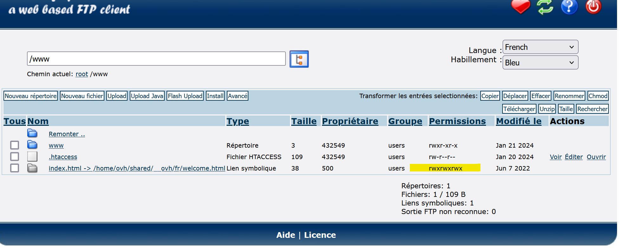Click the red heart bookmark icon
644x248 pixels.
[521, 7]
